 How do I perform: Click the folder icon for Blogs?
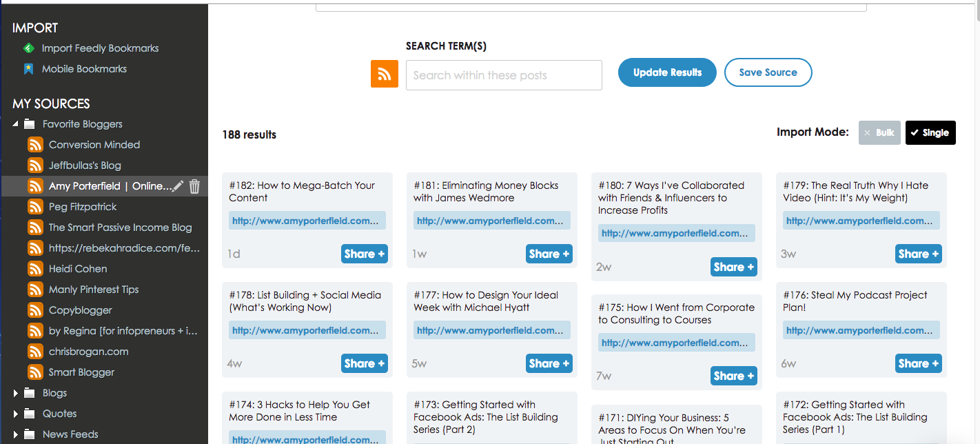[30, 393]
